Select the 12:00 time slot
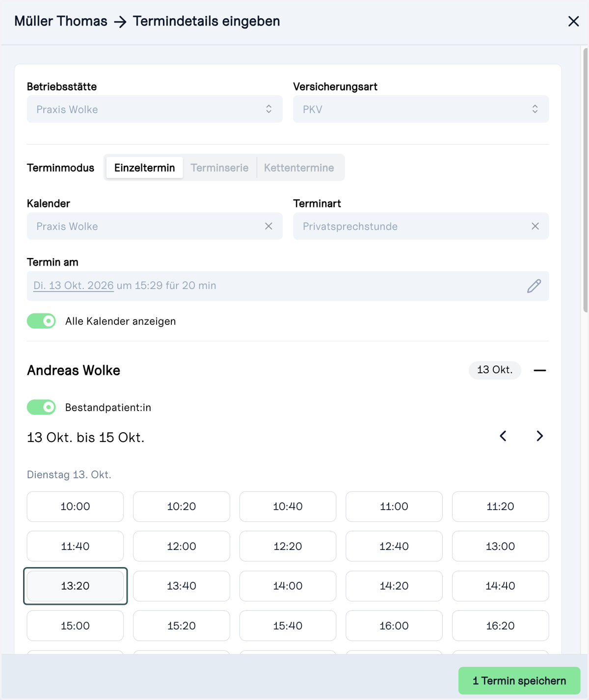 tap(182, 546)
